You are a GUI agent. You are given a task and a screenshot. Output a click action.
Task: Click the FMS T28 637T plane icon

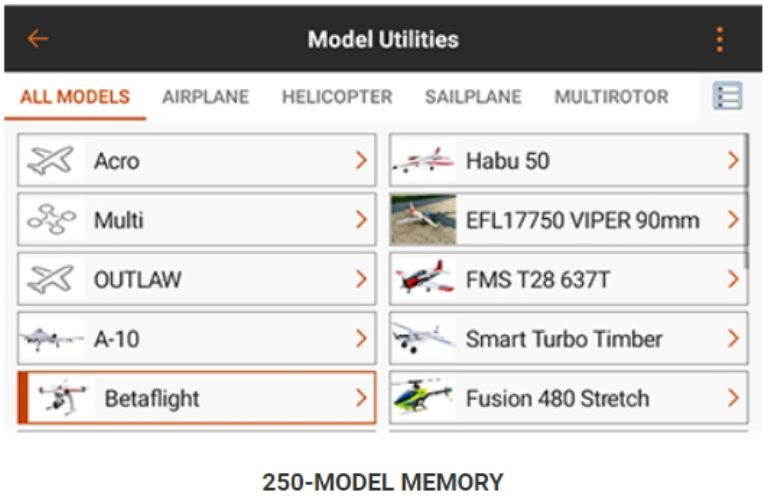(423, 279)
